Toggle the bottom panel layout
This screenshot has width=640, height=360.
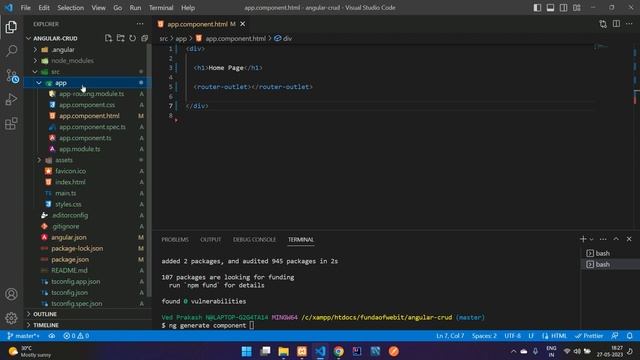tap(551, 8)
